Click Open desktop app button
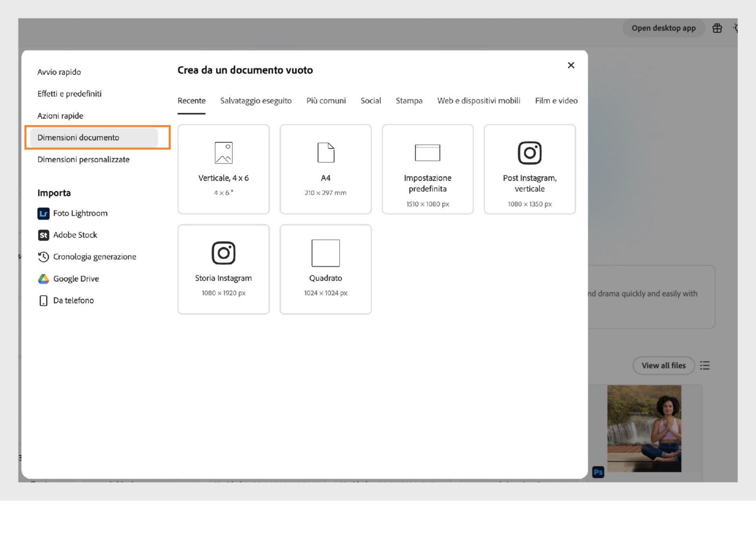Screen dimensions: 756x543 click(663, 28)
